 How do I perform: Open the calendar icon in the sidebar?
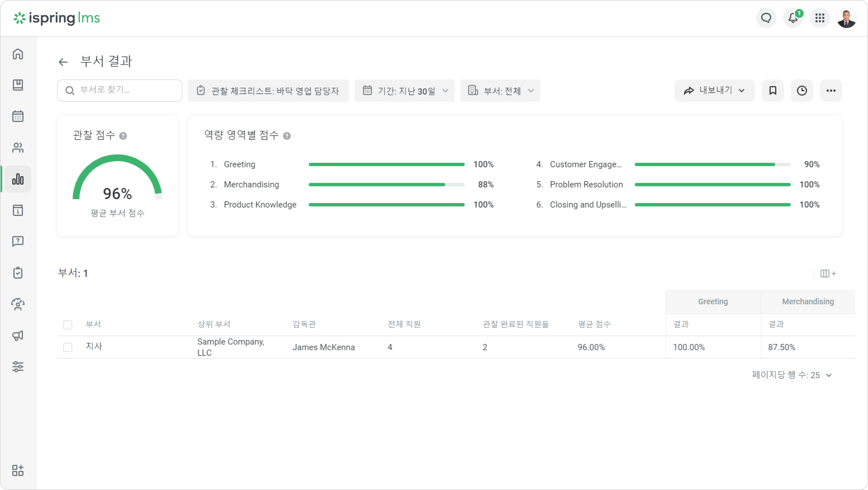click(18, 116)
